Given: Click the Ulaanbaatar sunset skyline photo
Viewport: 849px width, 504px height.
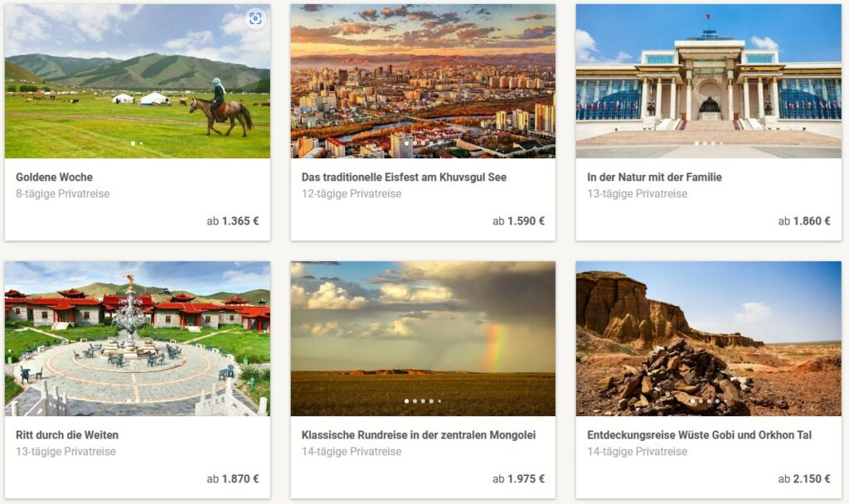Looking at the screenshot, I should coord(423,81).
